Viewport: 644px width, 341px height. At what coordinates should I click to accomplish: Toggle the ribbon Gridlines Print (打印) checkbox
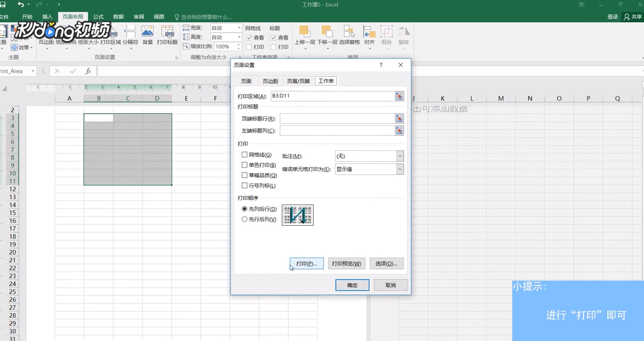(249, 47)
